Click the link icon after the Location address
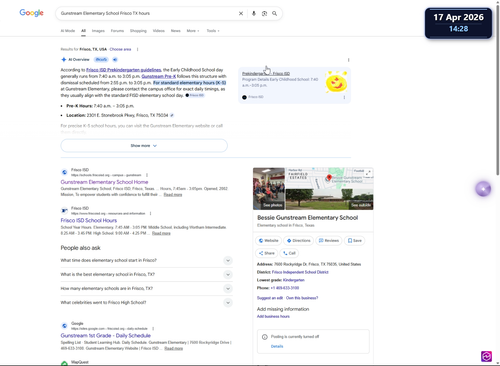Viewport: 500px width, 366px height. coord(172,115)
